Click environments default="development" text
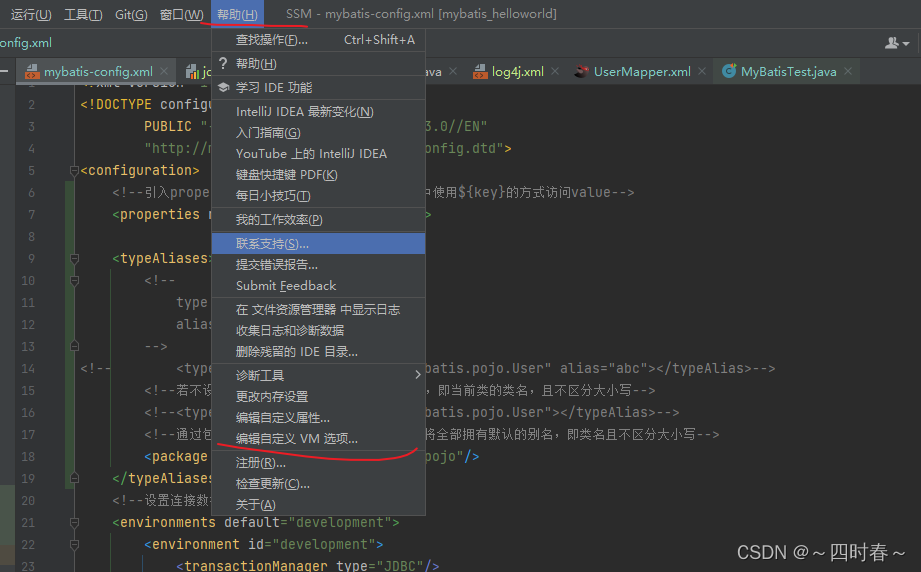The width and height of the screenshot is (921, 572). pos(256,523)
